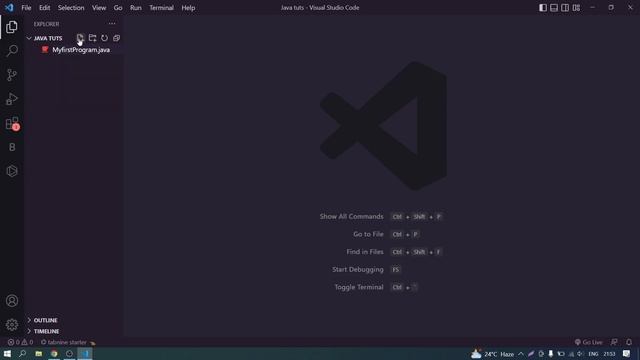Click the New Folder icon in JAVA TUTS
Screen dimensions: 640x360
pos(92,38)
